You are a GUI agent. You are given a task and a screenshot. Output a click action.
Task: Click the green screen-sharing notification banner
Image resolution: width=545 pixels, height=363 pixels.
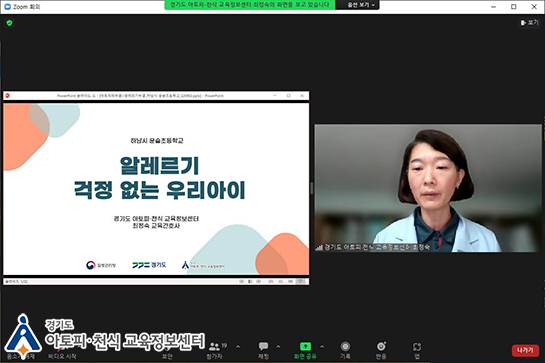(x=250, y=5)
